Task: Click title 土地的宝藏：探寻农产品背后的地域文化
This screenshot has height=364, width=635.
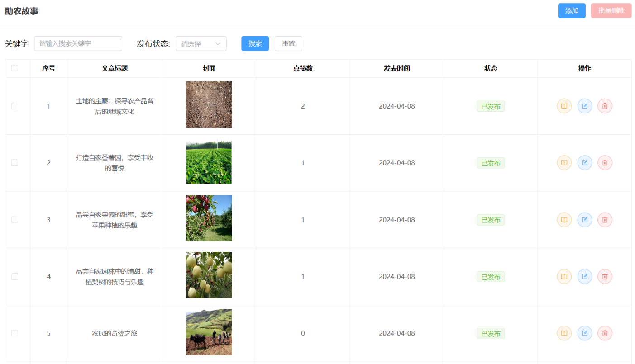Action: (x=115, y=106)
